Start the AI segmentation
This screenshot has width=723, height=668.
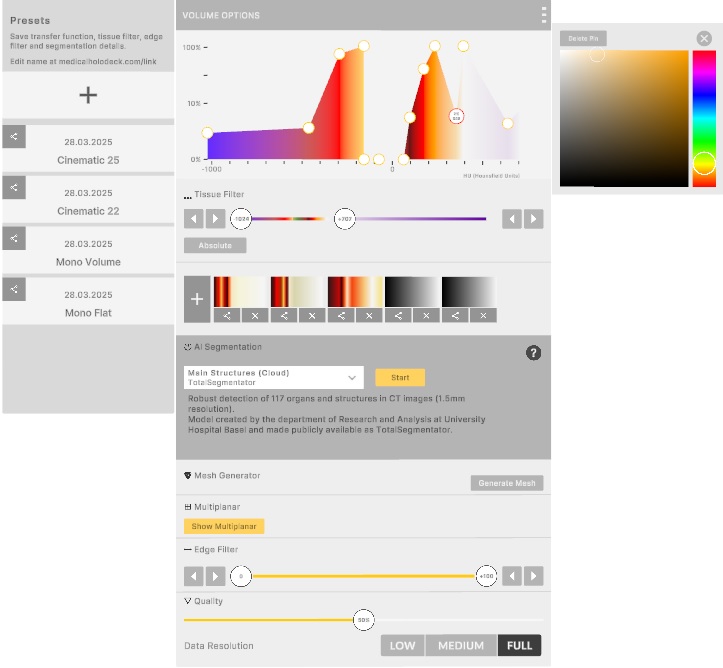[400, 377]
